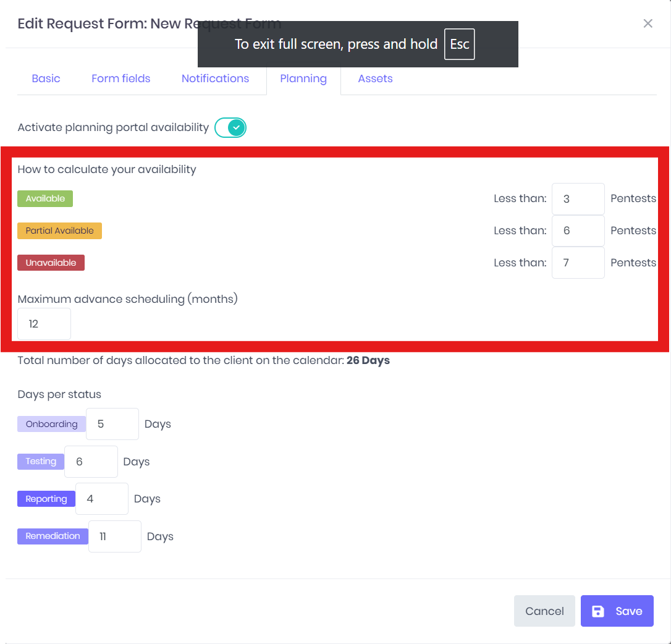Image resolution: width=671 pixels, height=644 pixels.
Task: Click the Esc key hint in fullscreen banner
Action: click(x=459, y=44)
